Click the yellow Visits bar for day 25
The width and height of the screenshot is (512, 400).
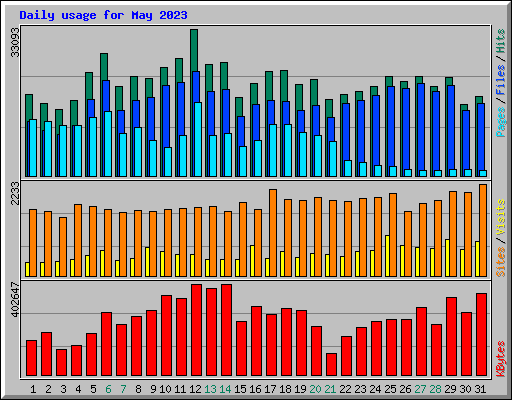(x=387, y=256)
